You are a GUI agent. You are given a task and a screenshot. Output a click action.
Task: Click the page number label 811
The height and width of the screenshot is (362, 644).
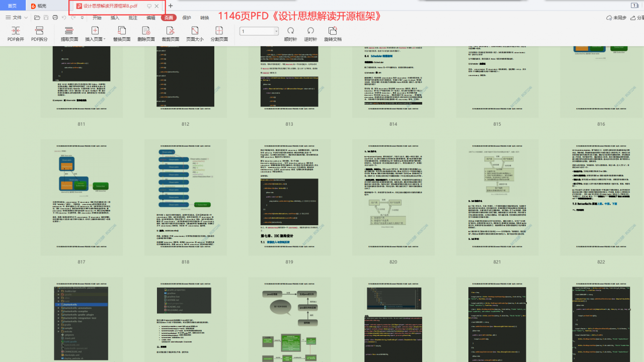[x=82, y=124]
